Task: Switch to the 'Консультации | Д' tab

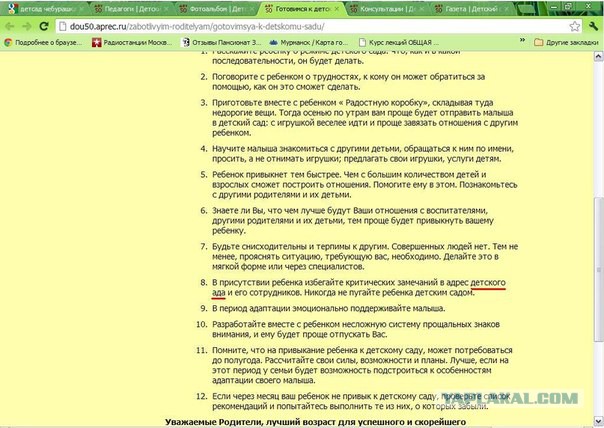Action: pos(388,8)
